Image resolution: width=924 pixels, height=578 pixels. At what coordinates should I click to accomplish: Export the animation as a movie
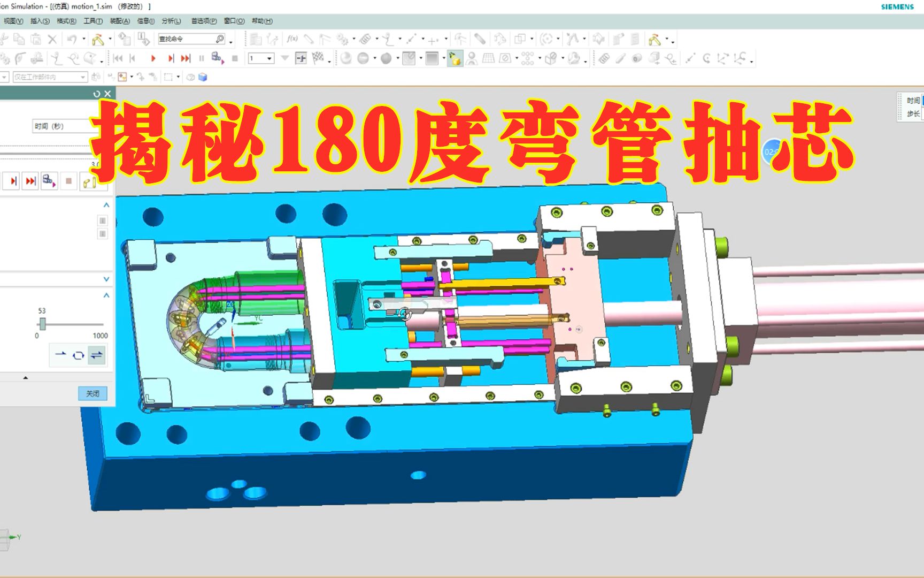click(x=216, y=58)
